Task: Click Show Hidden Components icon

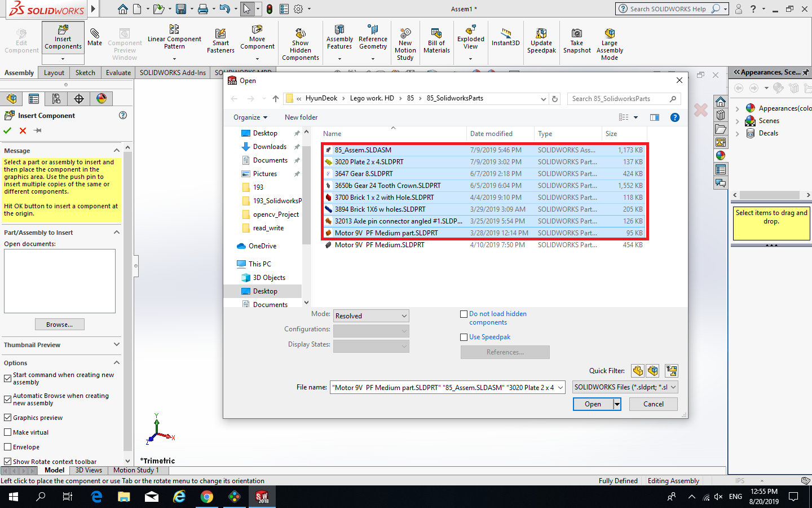Action: (301, 44)
